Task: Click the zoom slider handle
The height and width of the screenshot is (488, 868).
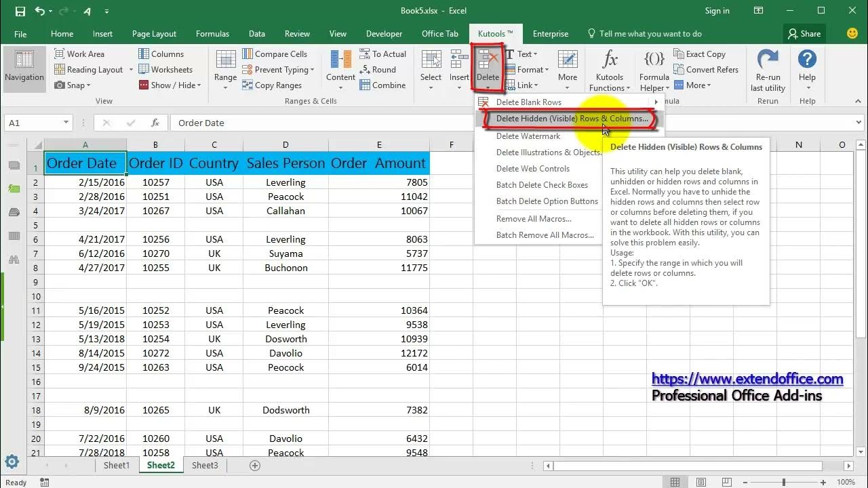Action: pos(783,483)
